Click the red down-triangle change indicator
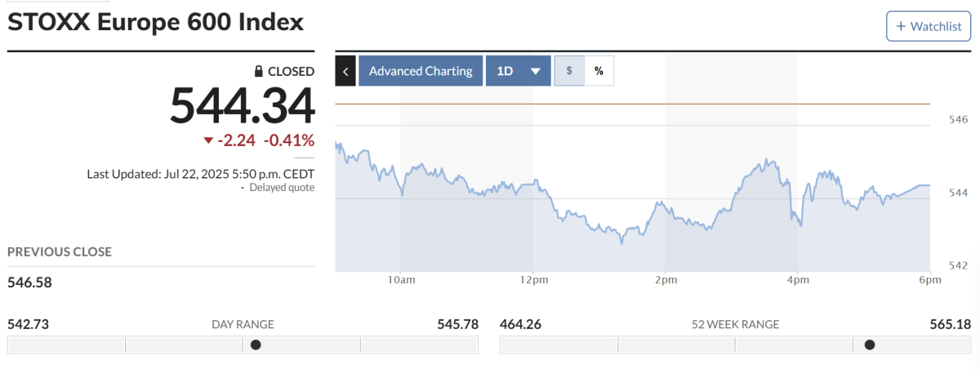Screen dimensions: 980x374 (x=208, y=140)
